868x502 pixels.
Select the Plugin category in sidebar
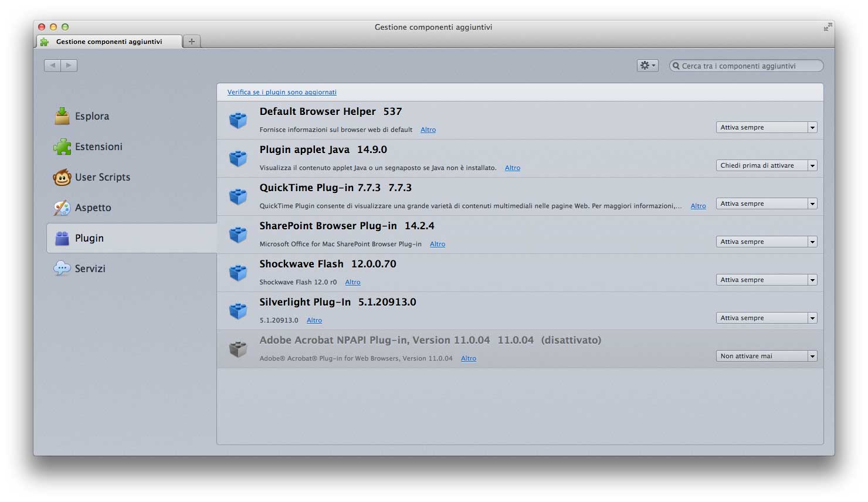(131, 238)
